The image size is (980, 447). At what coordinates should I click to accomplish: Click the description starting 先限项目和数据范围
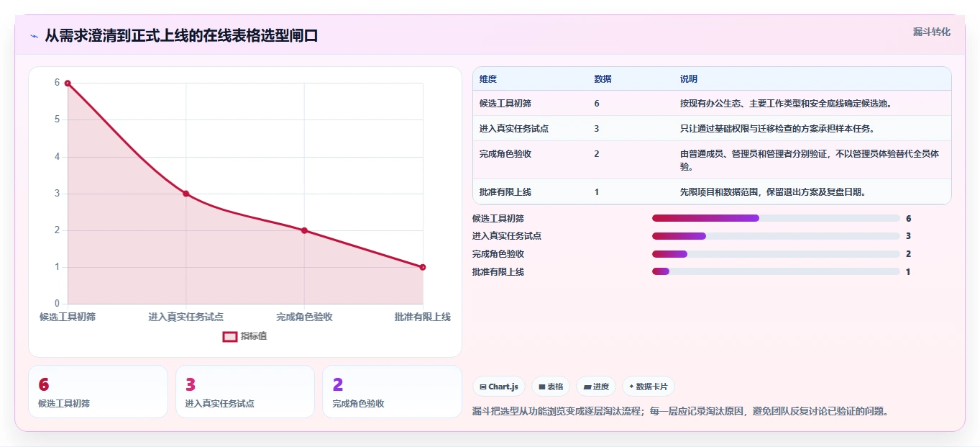[x=772, y=192]
